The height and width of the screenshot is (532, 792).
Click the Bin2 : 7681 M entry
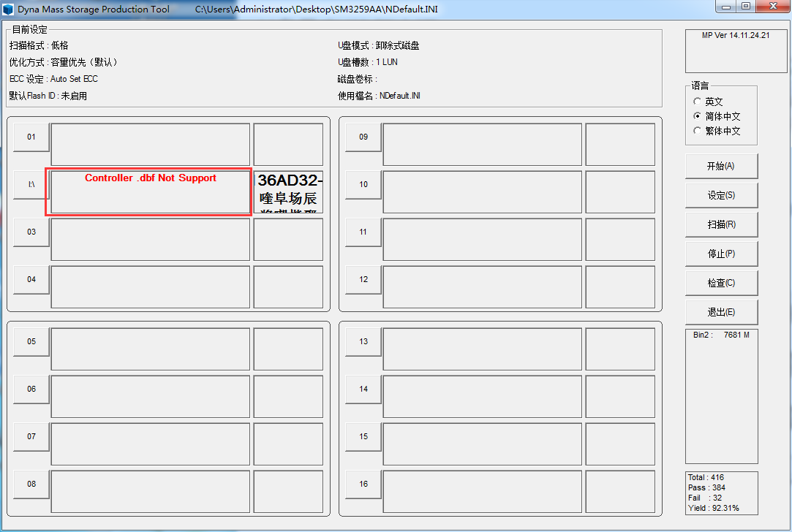click(721, 335)
